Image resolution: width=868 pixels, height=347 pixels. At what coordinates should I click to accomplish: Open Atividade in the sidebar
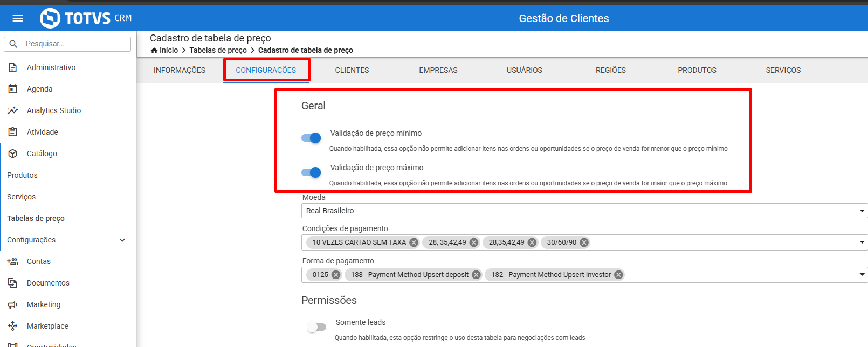43,132
